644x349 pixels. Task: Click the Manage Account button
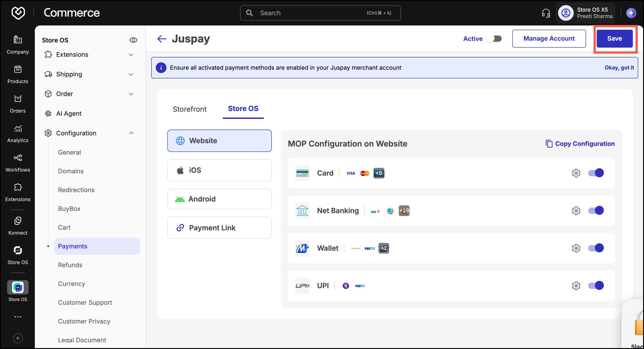549,39
